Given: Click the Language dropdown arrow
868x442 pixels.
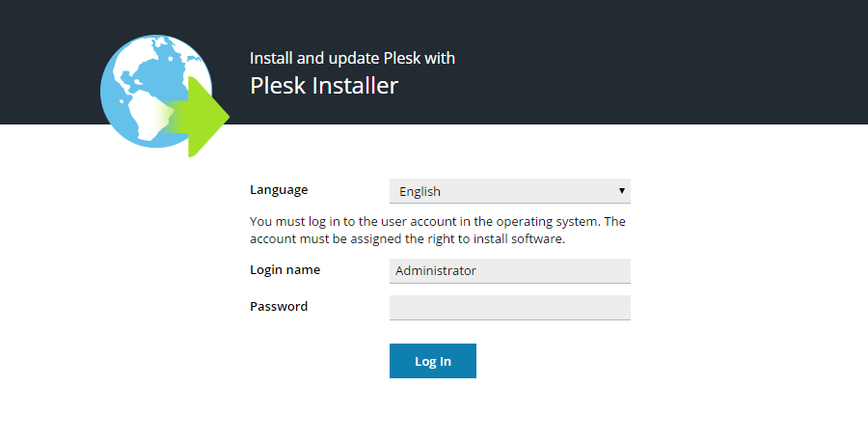Looking at the screenshot, I should pos(622,191).
